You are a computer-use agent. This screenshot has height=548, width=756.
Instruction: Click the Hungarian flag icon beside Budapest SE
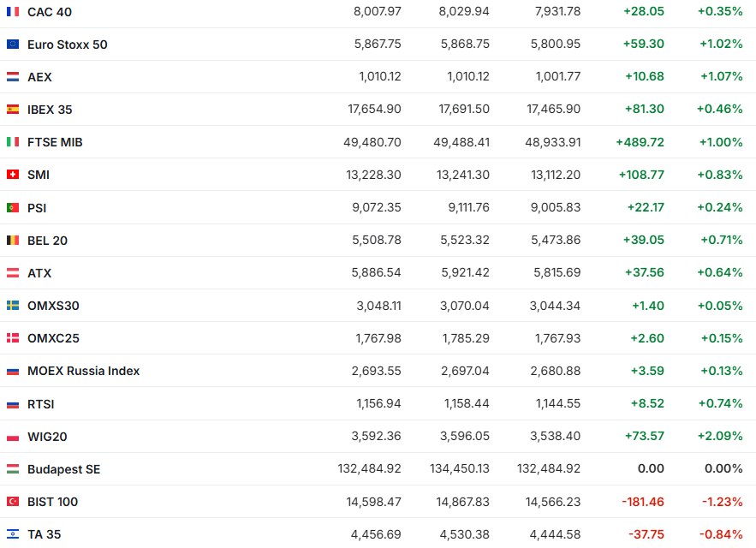[x=13, y=469]
